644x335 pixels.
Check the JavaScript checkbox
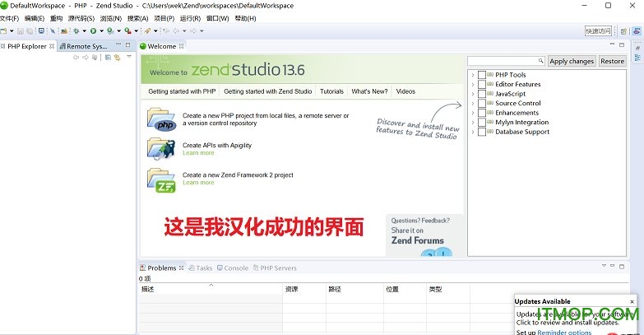click(x=482, y=94)
